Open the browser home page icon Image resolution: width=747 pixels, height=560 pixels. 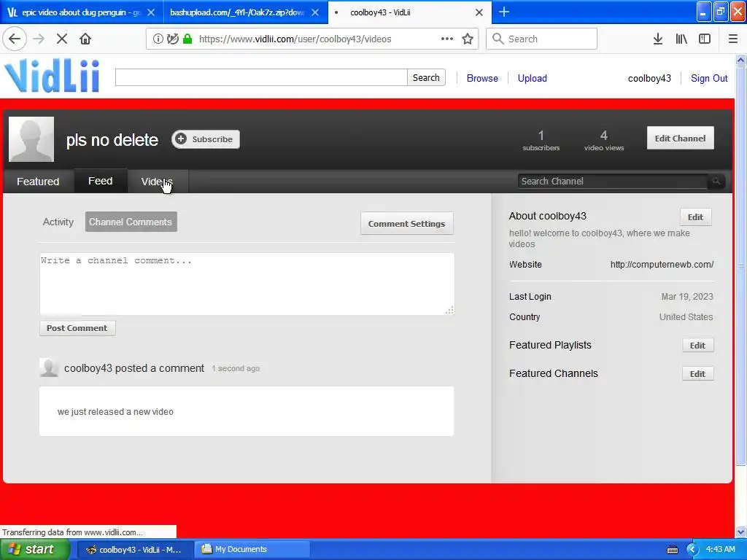coord(85,39)
